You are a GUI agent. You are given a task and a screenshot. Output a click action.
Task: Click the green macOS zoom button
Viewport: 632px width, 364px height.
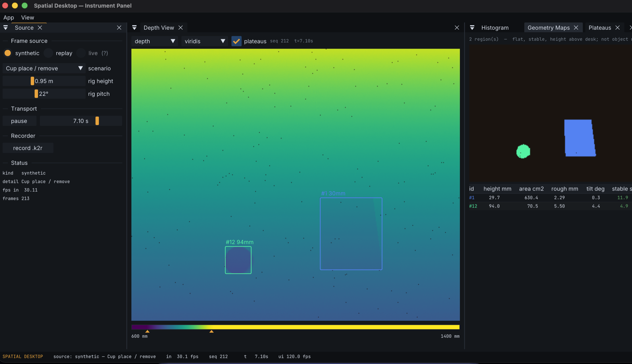click(x=25, y=5)
